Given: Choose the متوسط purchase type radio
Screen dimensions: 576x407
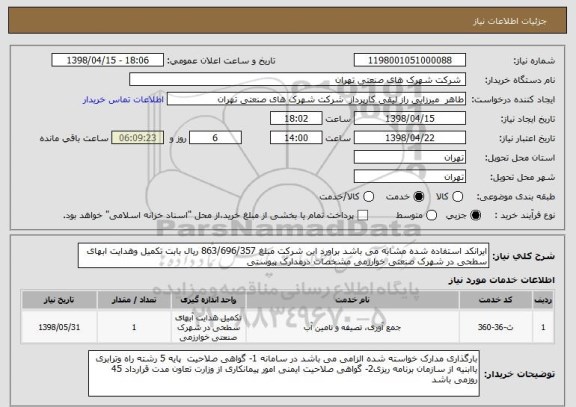Looking at the screenshot, I should pos(431,215).
